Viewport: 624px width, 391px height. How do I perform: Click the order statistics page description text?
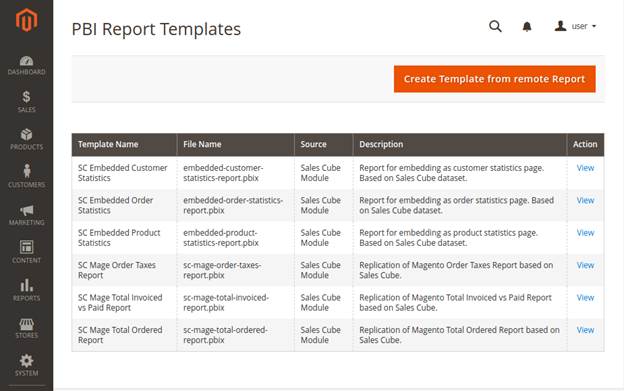pyautogui.click(x=456, y=205)
